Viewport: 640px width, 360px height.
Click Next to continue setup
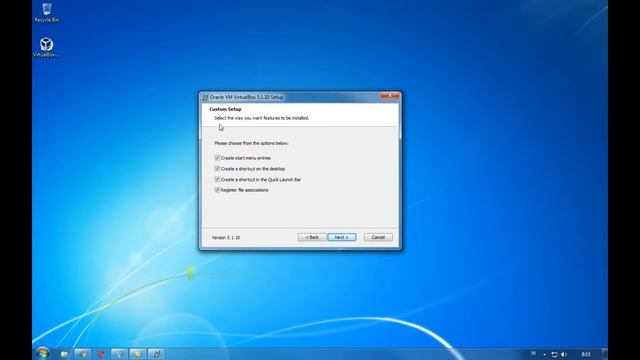[x=342, y=237]
